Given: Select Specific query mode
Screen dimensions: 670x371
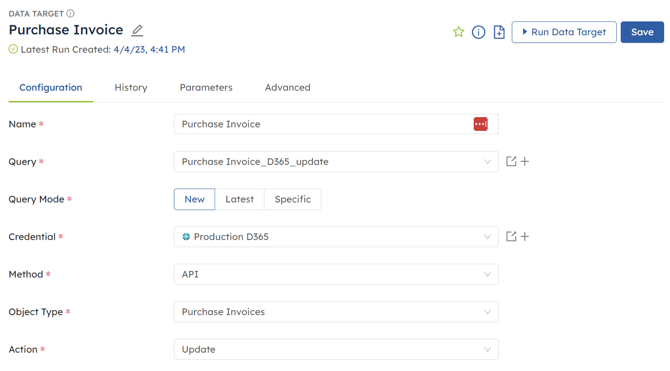Looking at the screenshot, I should pyautogui.click(x=293, y=199).
